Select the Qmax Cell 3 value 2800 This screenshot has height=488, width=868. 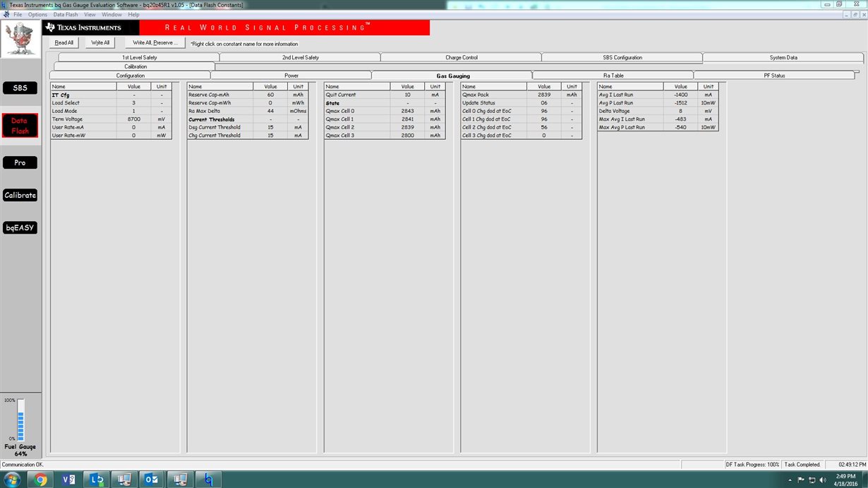coord(407,136)
